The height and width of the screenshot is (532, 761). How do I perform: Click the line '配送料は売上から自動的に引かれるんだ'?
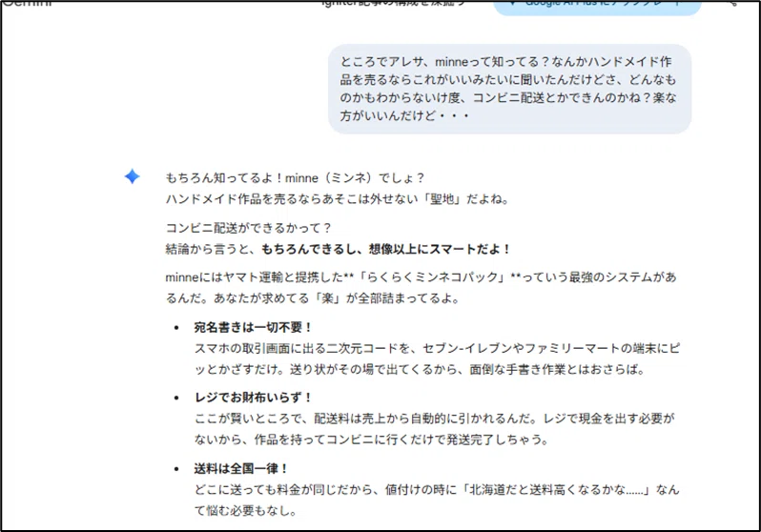424,419
